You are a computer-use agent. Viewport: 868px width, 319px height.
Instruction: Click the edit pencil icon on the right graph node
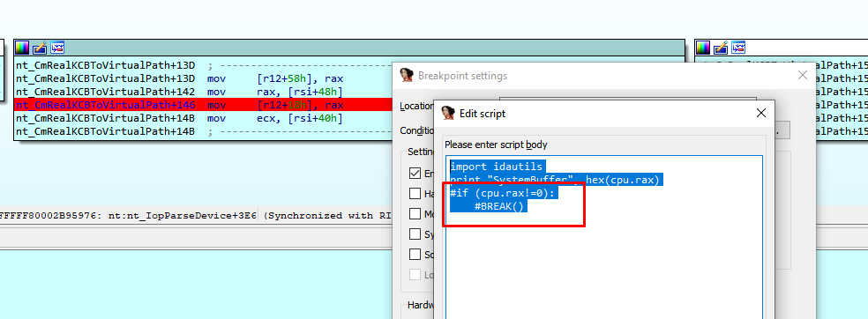pos(720,48)
